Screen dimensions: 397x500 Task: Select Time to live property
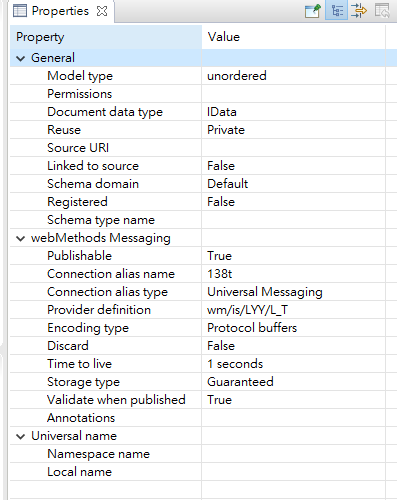(x=80, y=364)
